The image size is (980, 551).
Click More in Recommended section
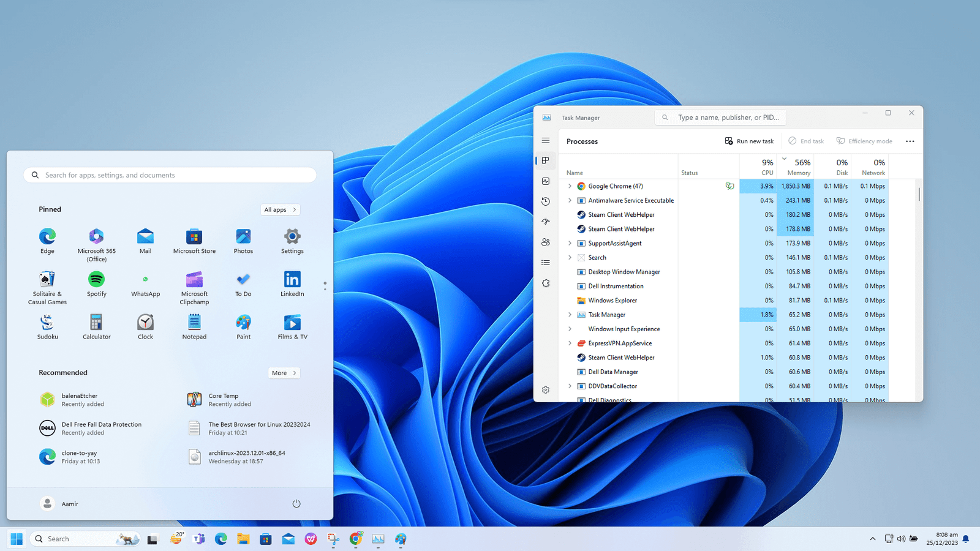[x=284, y=373]
